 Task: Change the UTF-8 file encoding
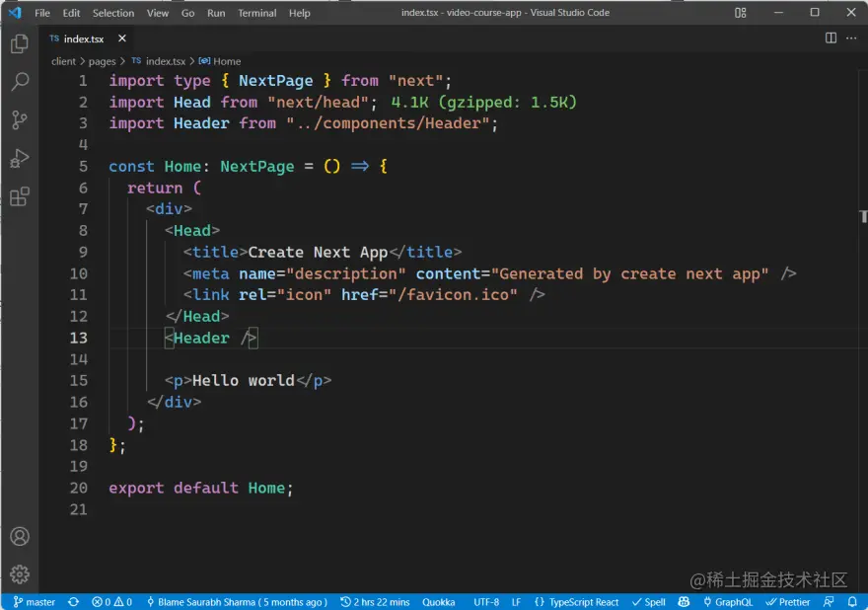pyautogui.click(x=486, y=602)
